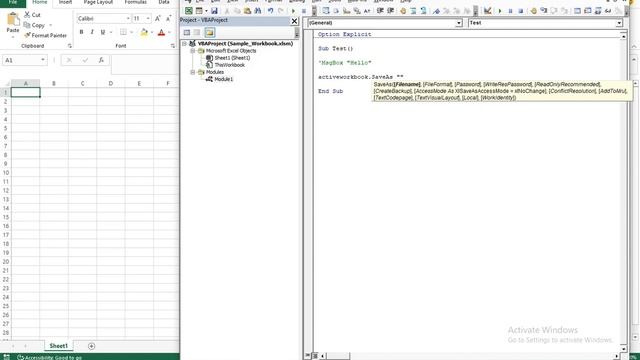Click the Indent icon in the edit toolbar
Image resolution: width=640 pixels, height=360 pixels.
click(380, 11)
